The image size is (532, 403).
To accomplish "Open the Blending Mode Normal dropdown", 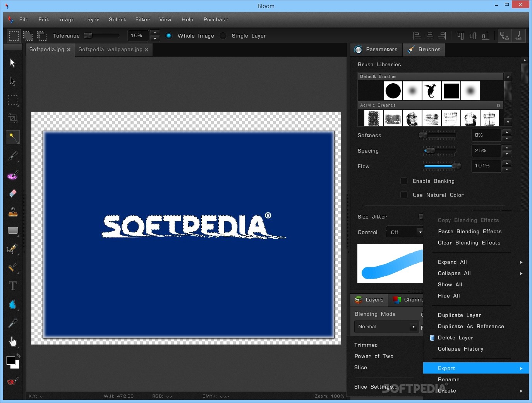I will [x=386, y=327].
